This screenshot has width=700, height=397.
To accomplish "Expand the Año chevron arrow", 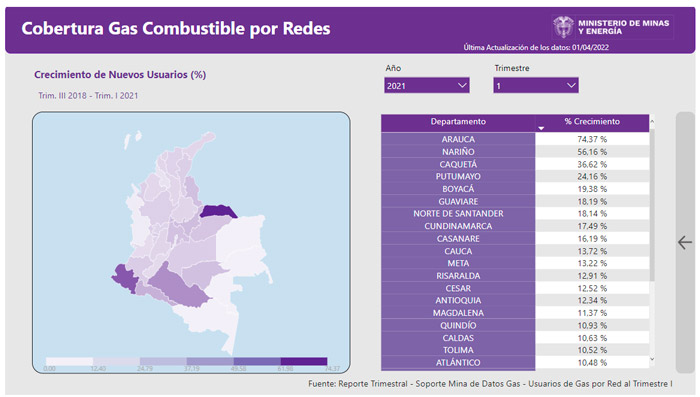I will point(462,85).
